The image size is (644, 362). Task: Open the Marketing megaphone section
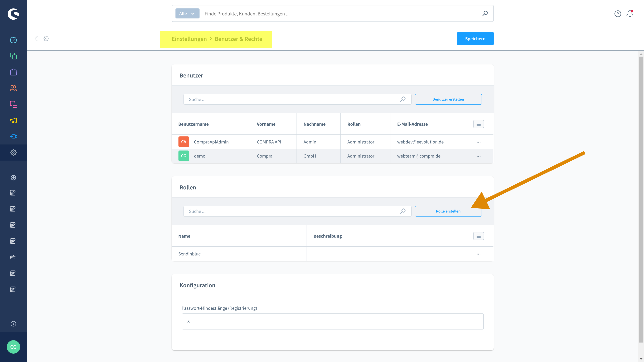point(13,120)
